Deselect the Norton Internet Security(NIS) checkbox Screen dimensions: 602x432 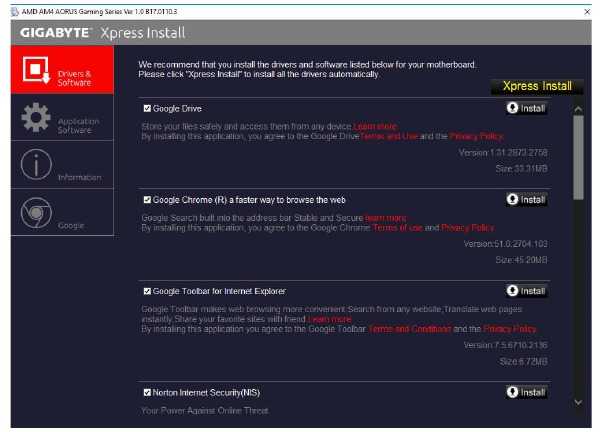pyautogui.click(x=148, y=392)
